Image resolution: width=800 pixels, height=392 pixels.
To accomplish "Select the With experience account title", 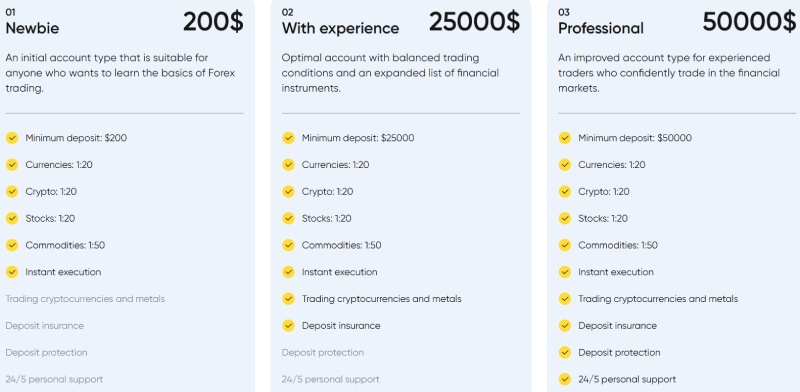I will (340, 28).
